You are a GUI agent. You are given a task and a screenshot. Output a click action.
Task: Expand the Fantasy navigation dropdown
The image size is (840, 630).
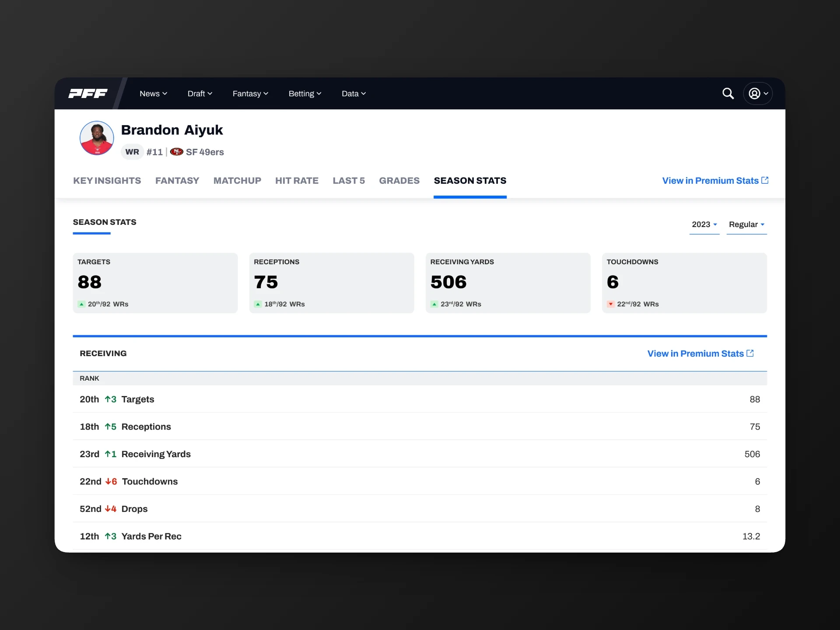pyautogui.click(x=250, y=94)
